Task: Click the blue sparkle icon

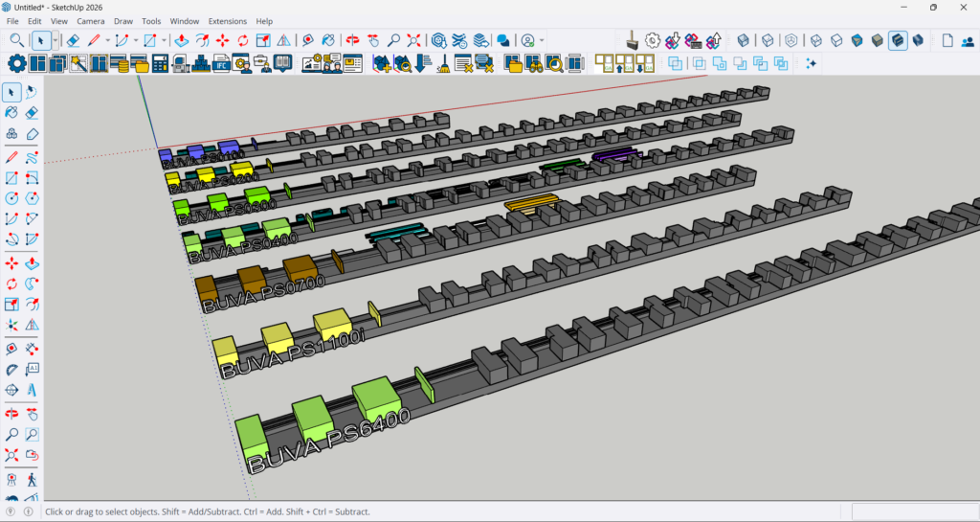Action: (811, 63)
